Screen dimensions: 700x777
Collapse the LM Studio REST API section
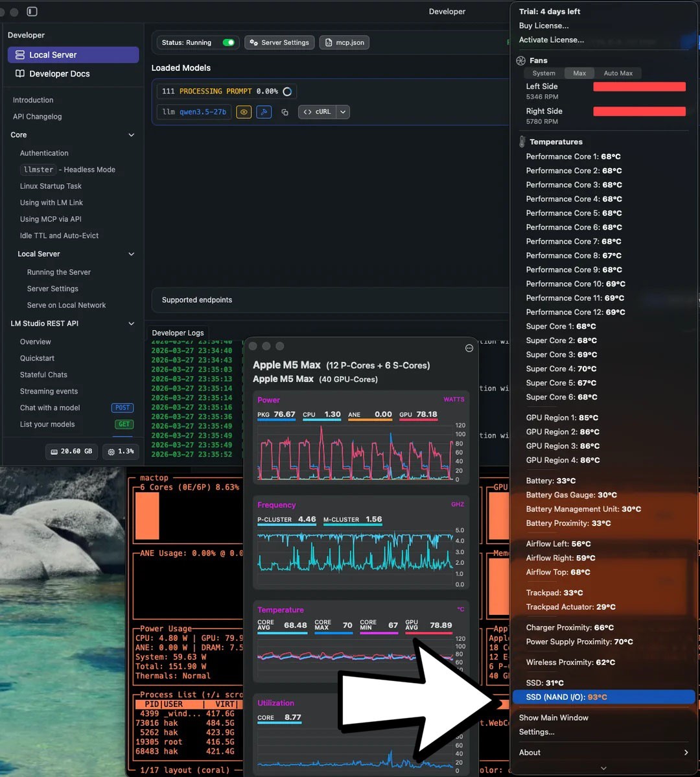click(x=132, y=324)
